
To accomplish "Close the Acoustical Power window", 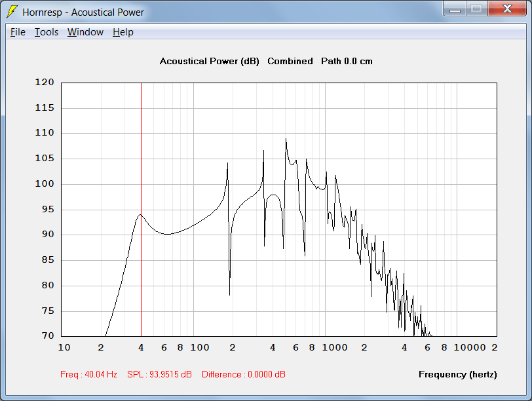I will tap(507, 9).
